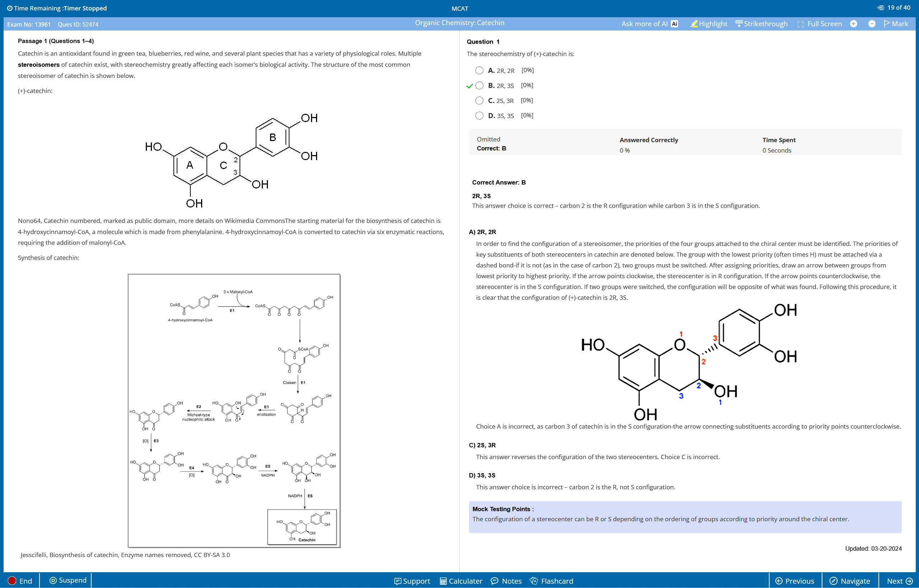Screen dimensions: 919x588
Task: Select answer D. 3S, 3S
Action: coord(479,116)
